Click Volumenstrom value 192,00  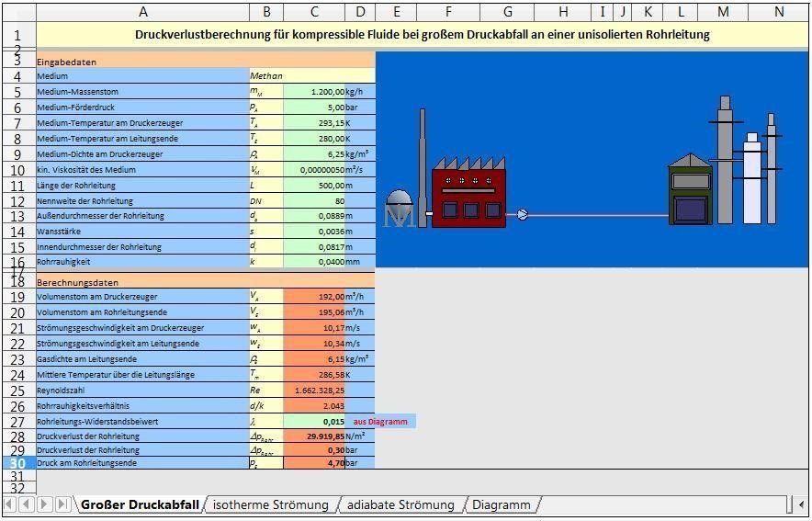coord(314,297)
